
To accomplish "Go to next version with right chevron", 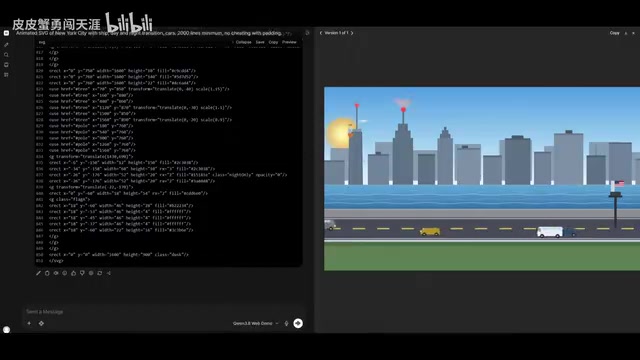I will click(352, 33).
